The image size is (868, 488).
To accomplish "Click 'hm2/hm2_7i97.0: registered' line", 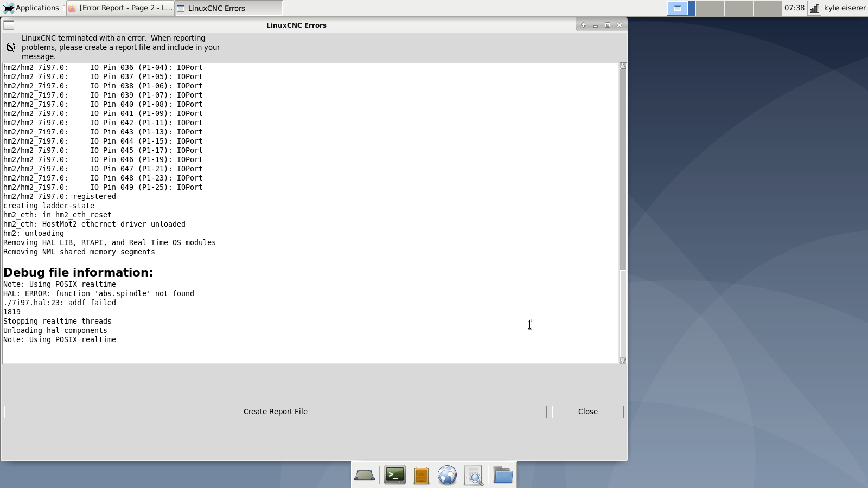I will point(60,196).
